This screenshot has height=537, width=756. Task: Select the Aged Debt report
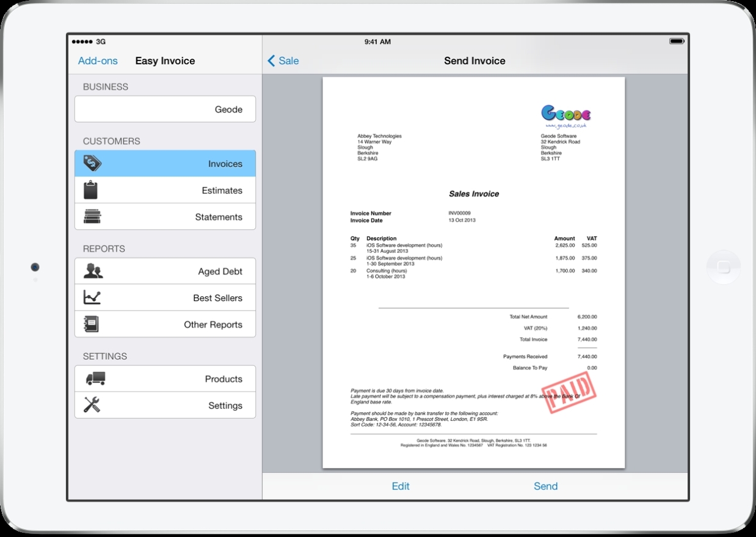165,271
